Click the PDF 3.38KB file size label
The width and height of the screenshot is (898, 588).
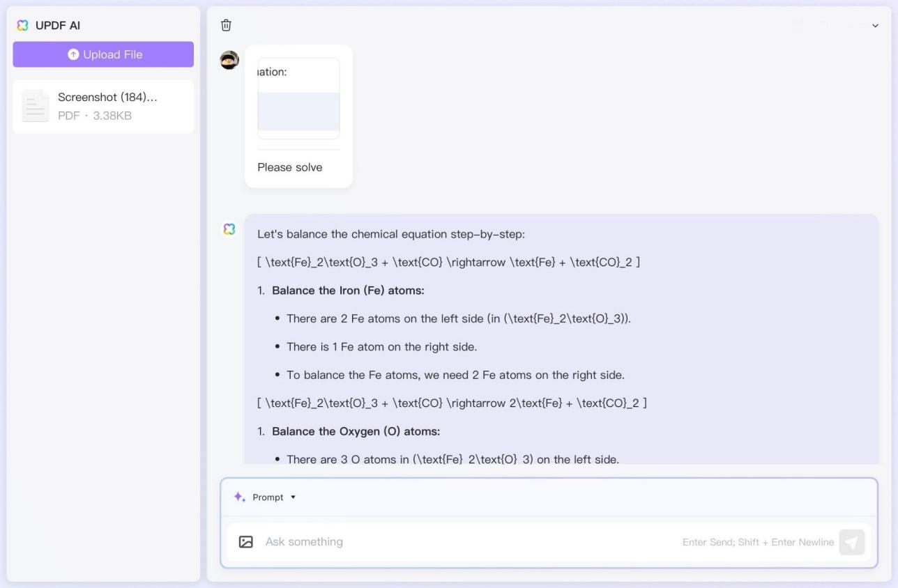pyautogui.click(x=95, y=116)
